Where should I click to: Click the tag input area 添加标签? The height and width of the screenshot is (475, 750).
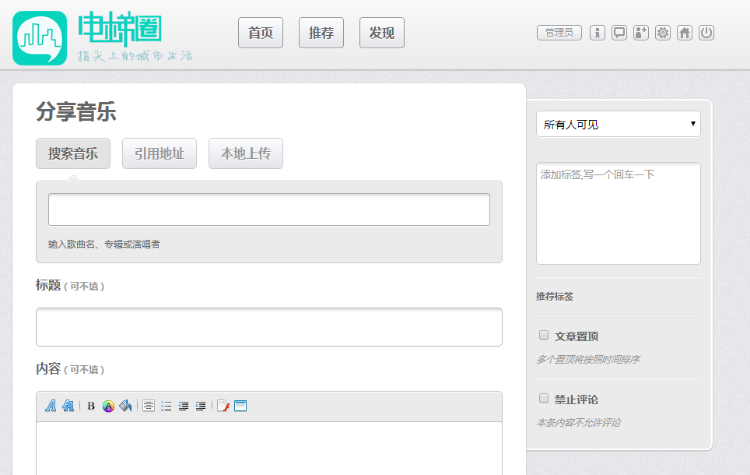(618, 213)
